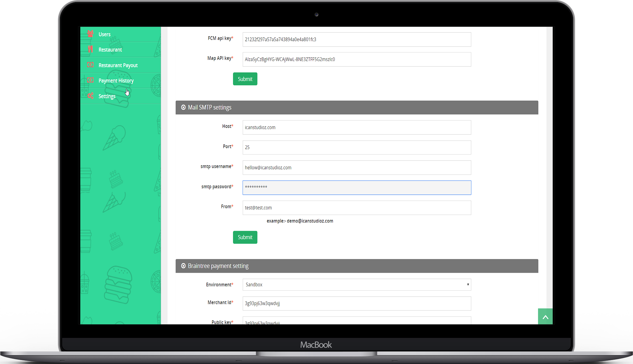
Task: Select the SMTP Host input field
Action: click(356, 127)
